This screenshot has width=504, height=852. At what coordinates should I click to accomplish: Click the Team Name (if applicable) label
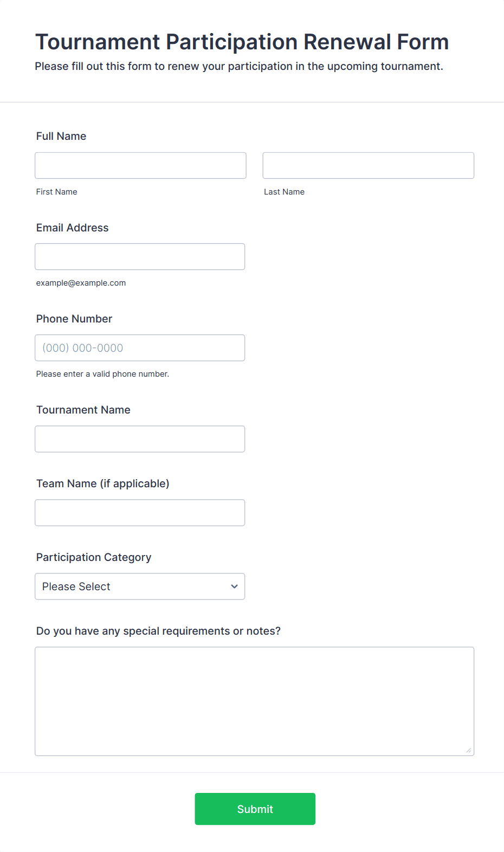103,483
